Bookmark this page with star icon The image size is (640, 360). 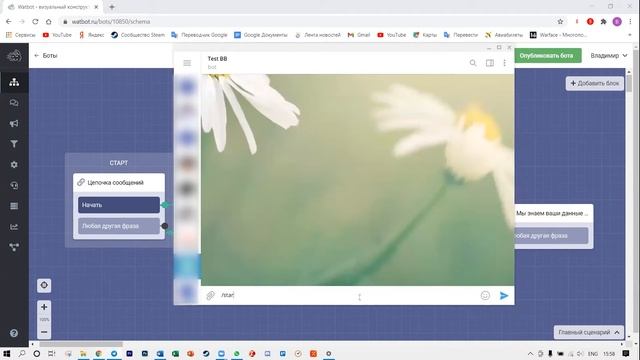(x=560, y=22)
